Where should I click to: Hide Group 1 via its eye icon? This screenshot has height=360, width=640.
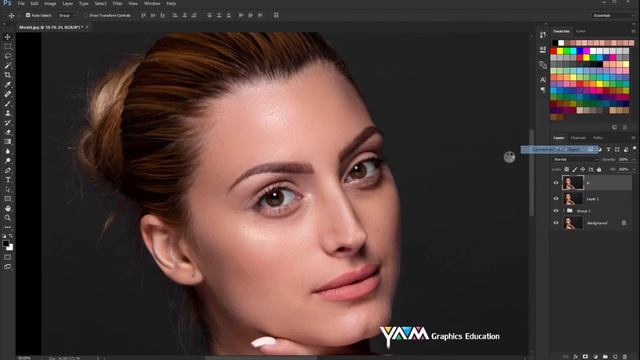(556, 211)
